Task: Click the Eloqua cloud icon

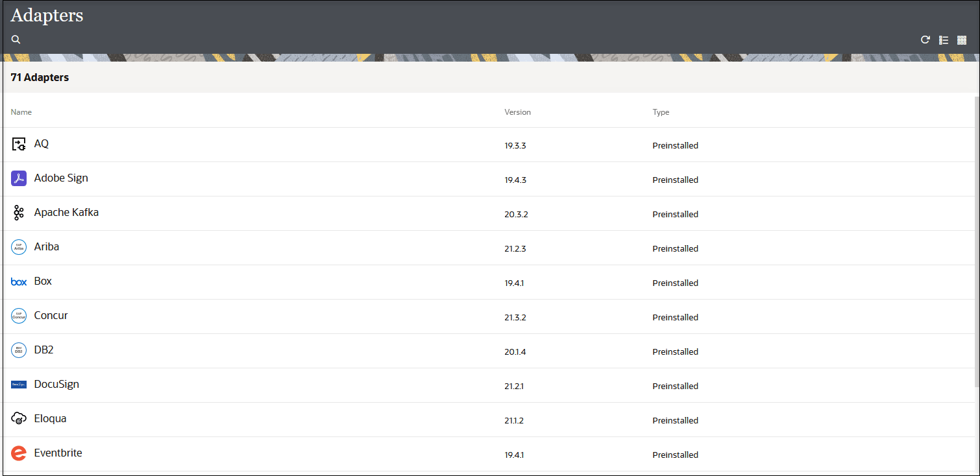Action: 19,419
